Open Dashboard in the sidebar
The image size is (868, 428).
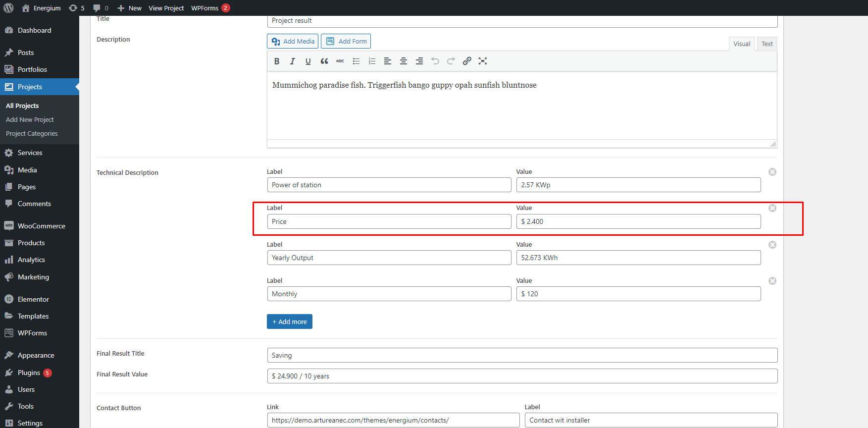coord(40,30)
